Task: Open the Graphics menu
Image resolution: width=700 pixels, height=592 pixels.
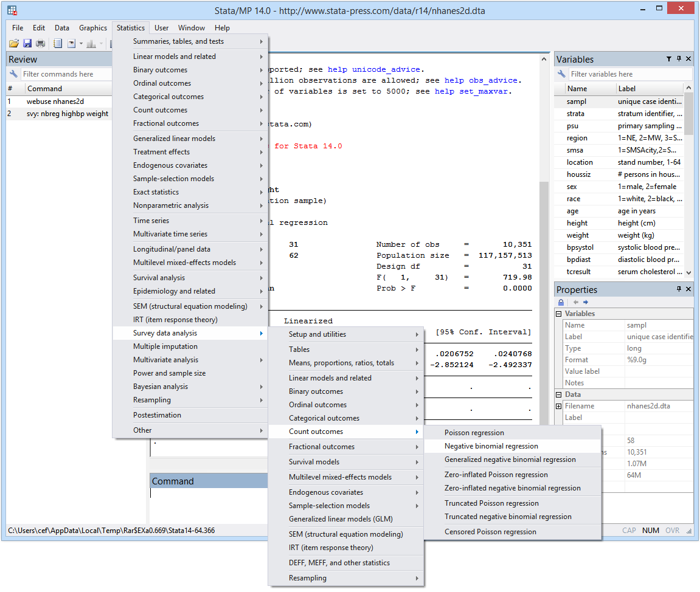Action: [x=92, y=27]
